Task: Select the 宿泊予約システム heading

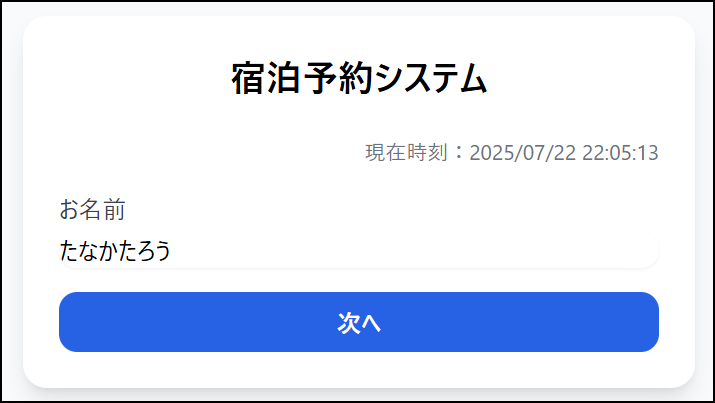Action: click(359, 78)
